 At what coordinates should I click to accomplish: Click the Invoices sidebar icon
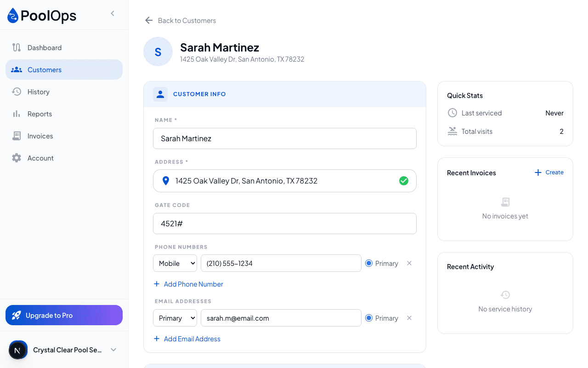tap(17, 136)
